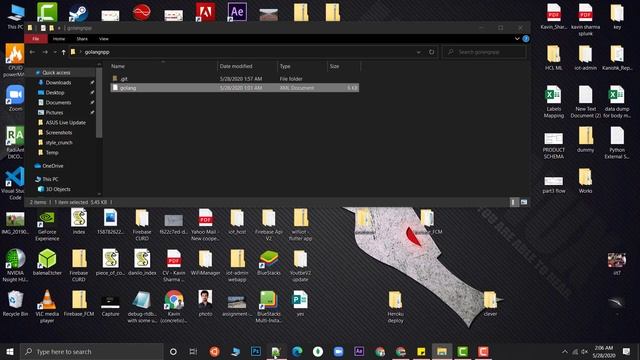Go up one folder level
640x360 pixels.
tap(63, 52)
